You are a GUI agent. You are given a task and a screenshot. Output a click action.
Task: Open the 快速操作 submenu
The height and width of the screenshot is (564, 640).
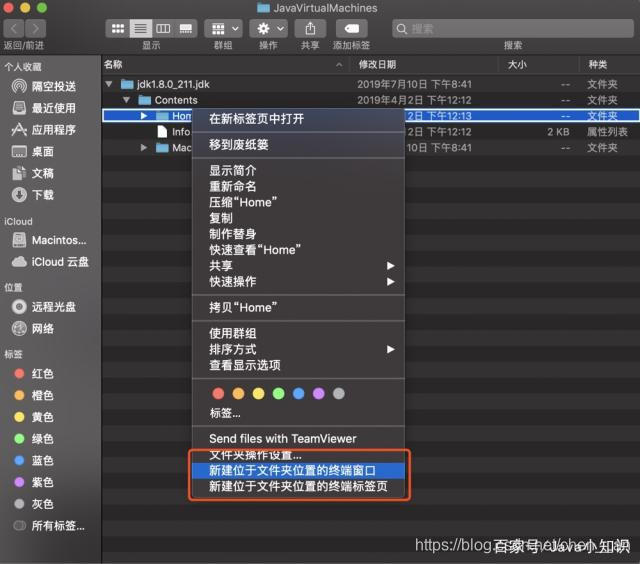tap(298, 282)
